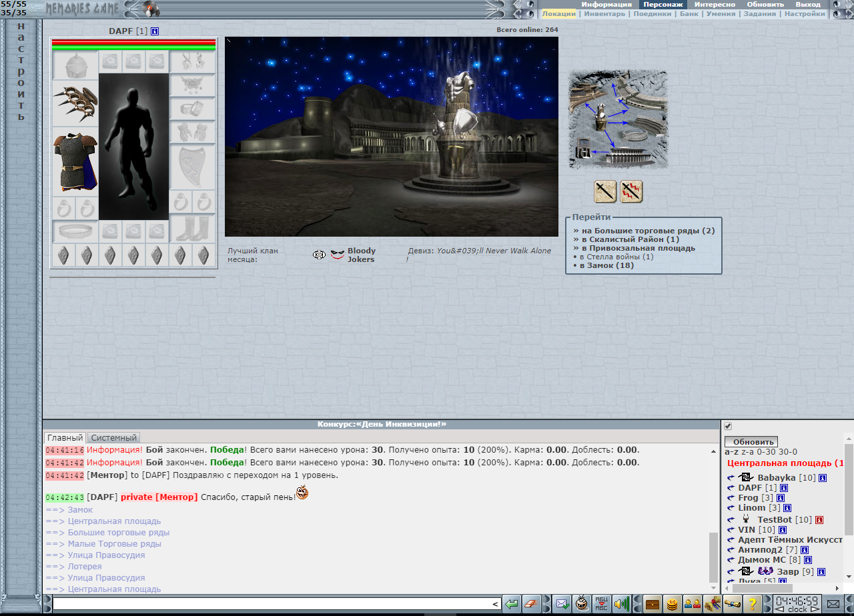
Task: Open the yellow question mark help icon
Action: [752, 604]
